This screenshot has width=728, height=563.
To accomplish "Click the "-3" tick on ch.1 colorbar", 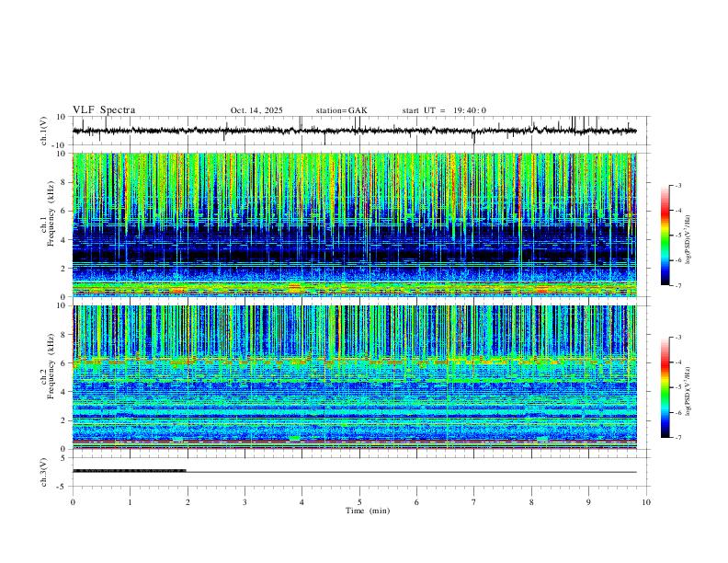I will 678,185.
